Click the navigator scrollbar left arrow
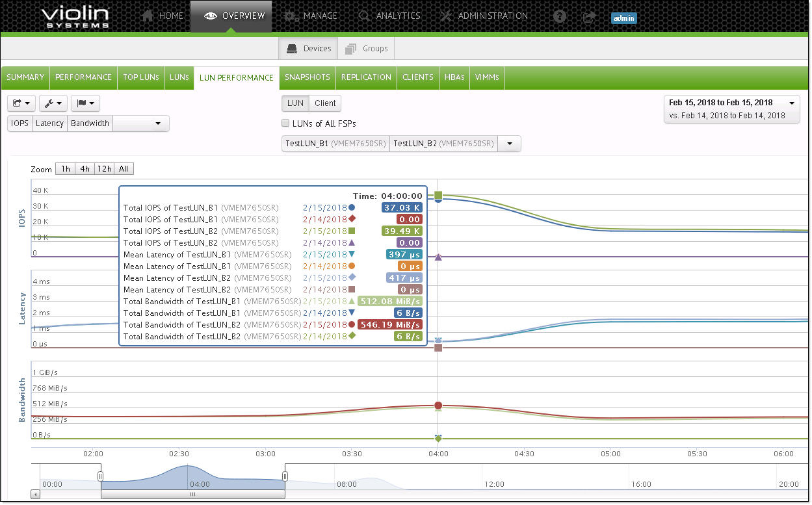This screenshot has width=812, height=505. [35, 495]
